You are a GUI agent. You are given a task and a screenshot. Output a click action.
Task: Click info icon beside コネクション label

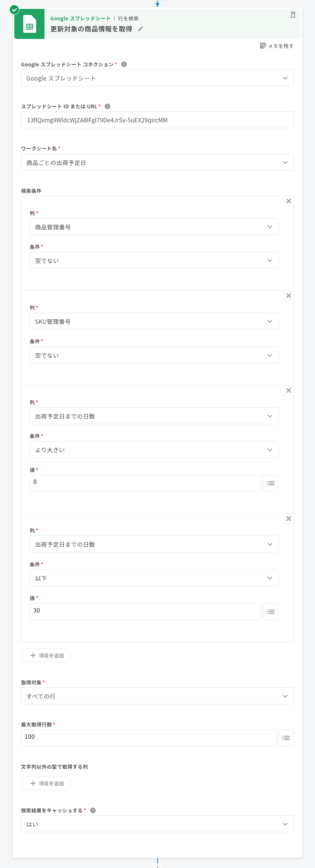click(124, 64)
